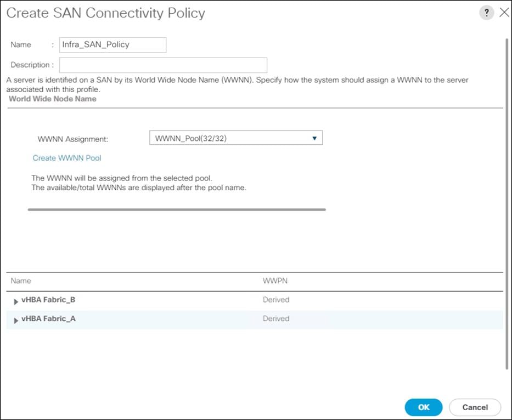Dismiss dialog with the Cancel button

pos(475,407)
